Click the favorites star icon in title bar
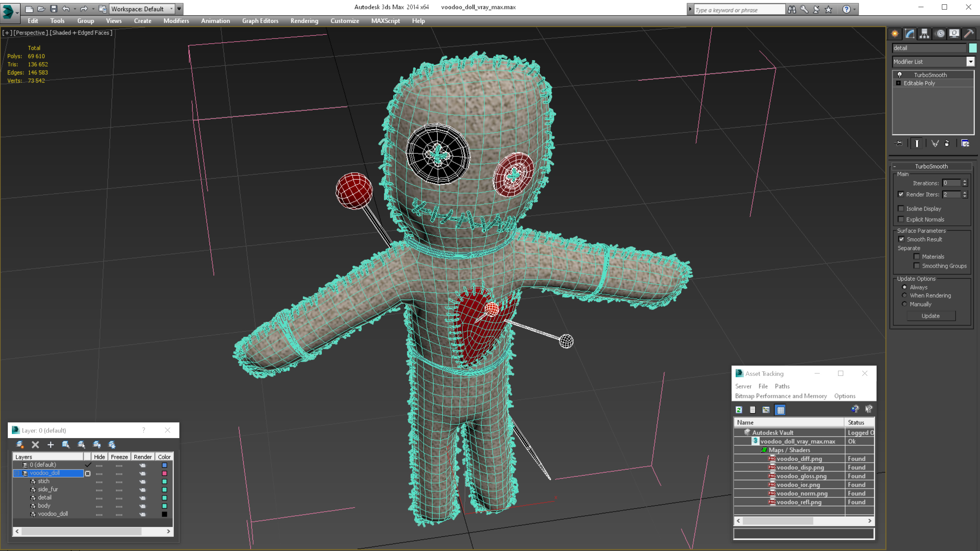Image resolution: width=980 pixels, height=551 pixels. pos(829,9)
